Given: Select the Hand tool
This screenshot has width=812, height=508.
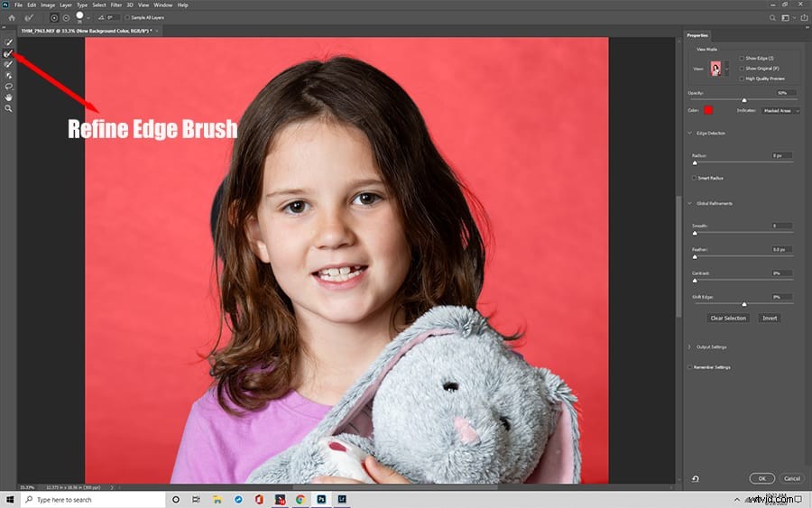Looking at the screenshot, I should tap(8, 97).
